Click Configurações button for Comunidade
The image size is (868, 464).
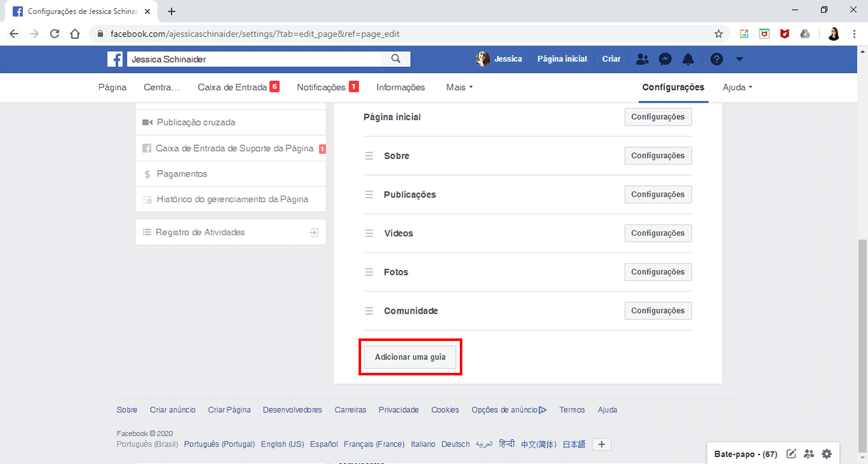(658, 311)
